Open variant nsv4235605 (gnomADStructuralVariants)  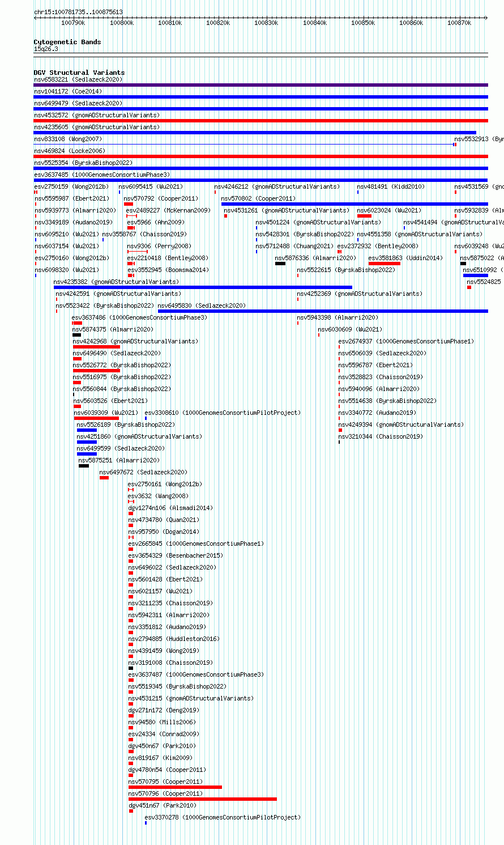point(97,127)
